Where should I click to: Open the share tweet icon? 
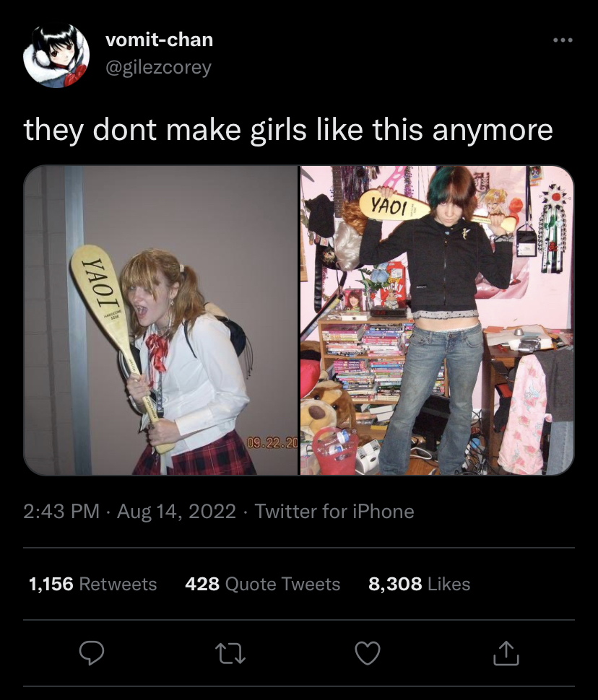point(506,653)
